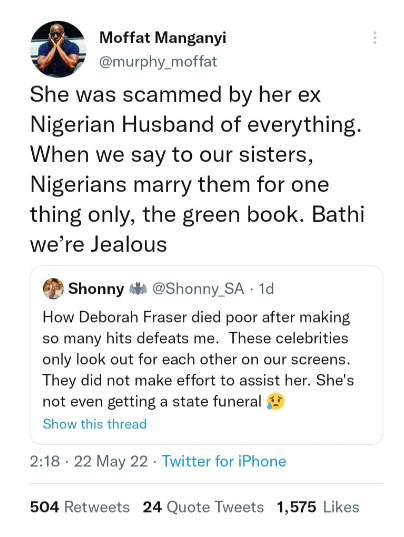The width and height of the screenshot is (404, 537).
Task: Click the Shonny display name
Action: tap(96, 289)
